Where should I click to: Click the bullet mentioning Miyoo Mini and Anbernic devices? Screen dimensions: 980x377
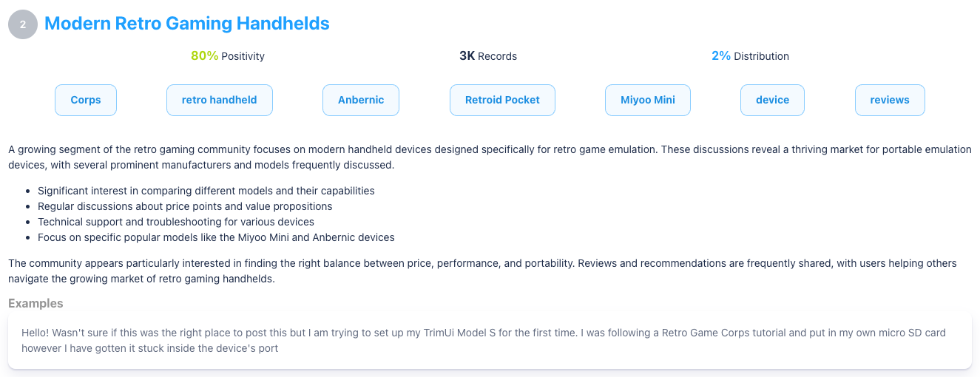pyautogui.click(x=216, y=237)
